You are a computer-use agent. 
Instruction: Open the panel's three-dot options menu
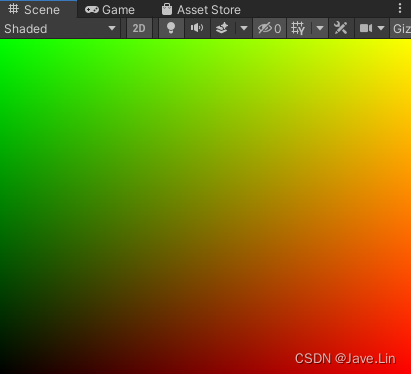400,8
